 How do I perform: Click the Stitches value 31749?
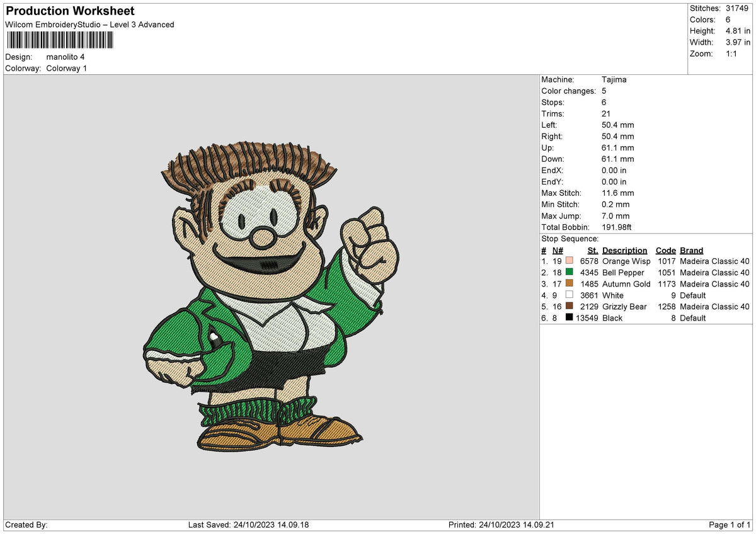point(736,8)
